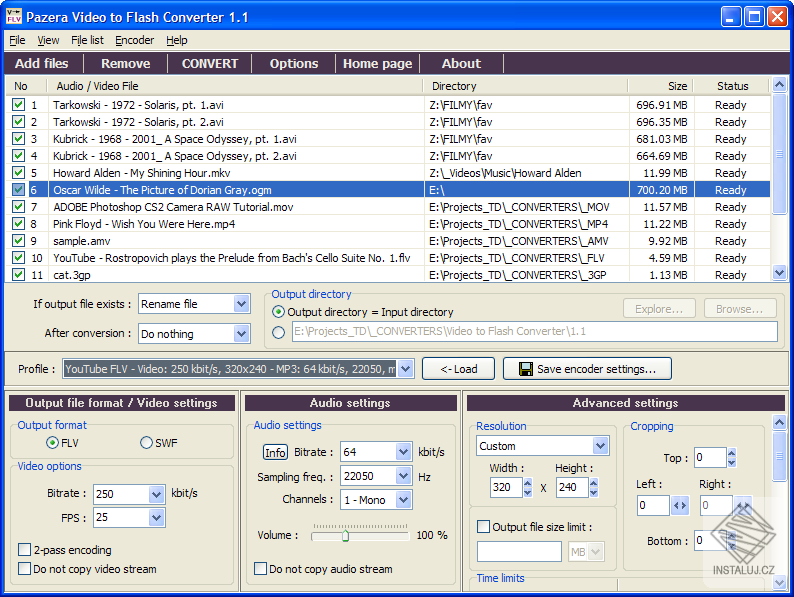Screen dimensions: 794x597
Task: Click file list scrollbar up arrow
Action: [x=779, y=85]
